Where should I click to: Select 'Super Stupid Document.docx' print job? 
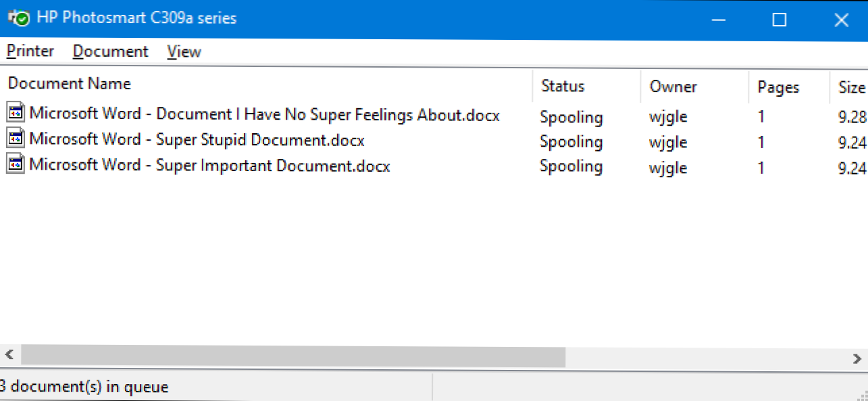[197, 140]
